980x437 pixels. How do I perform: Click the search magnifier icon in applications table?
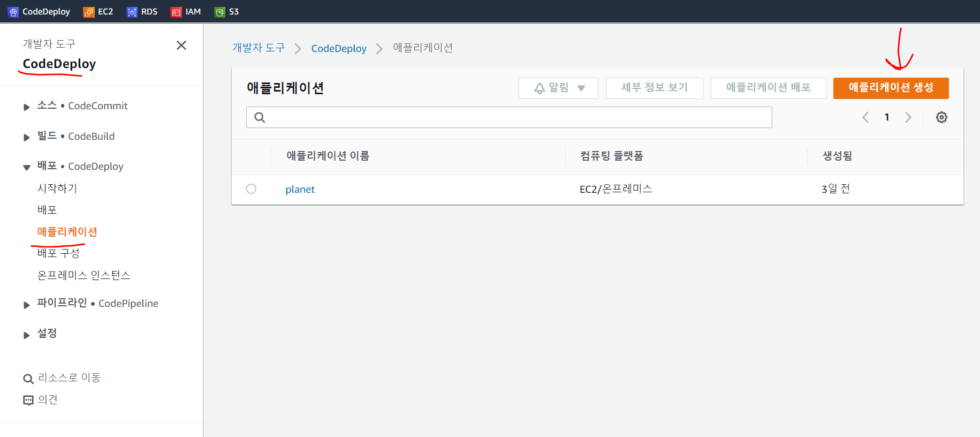click(x=260, y=117)
